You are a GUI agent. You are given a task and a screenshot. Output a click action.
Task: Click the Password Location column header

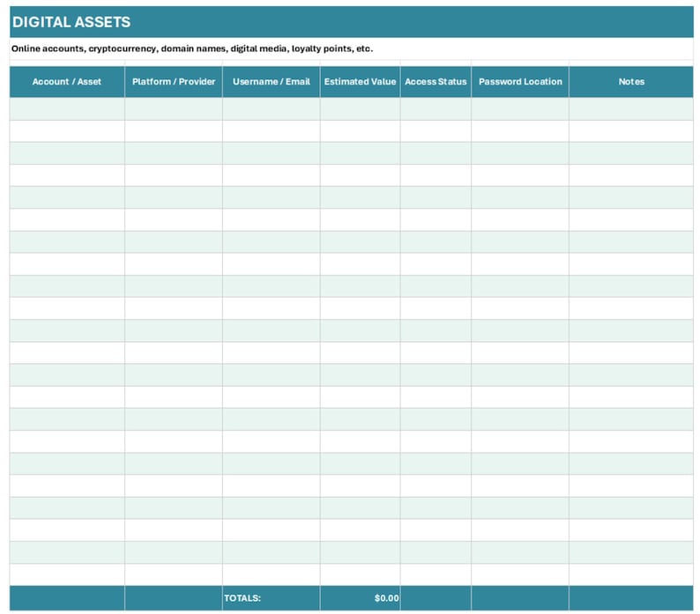[x=520, y=82]
